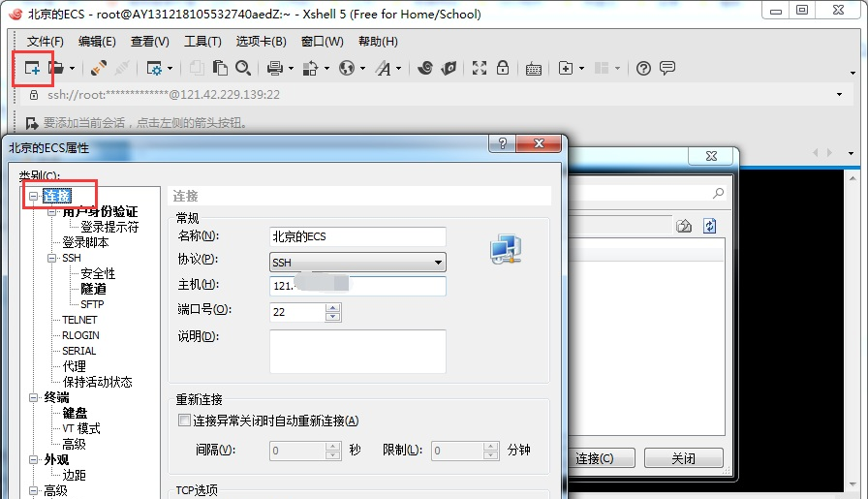Collapse the 连接 tree node
This screenshot has height=499, width=868.
tap(33, 196)
